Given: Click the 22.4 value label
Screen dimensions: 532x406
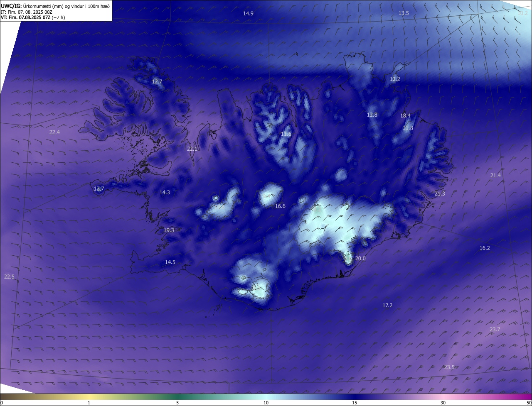Looking at the screenshot, I should click(54, 132).
